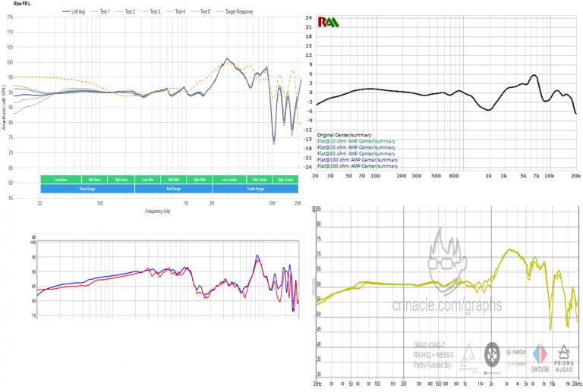Select the High-Bass frequency band
Image resolution: width=583 pixels, height=392 pixels.
(x=121, y=179)
